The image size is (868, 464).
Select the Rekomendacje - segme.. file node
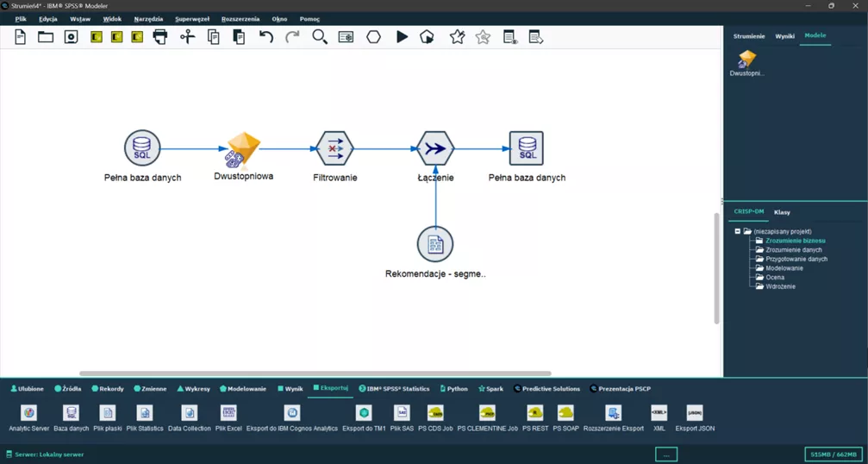[435, 244]
